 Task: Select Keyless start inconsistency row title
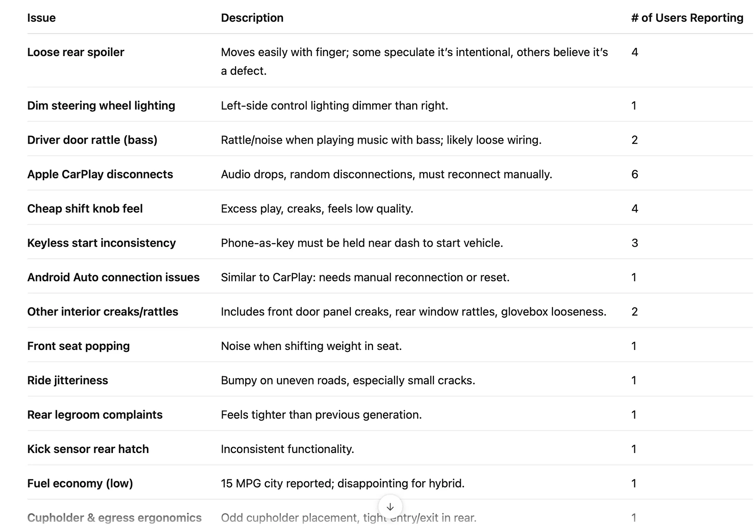[101, 243]
